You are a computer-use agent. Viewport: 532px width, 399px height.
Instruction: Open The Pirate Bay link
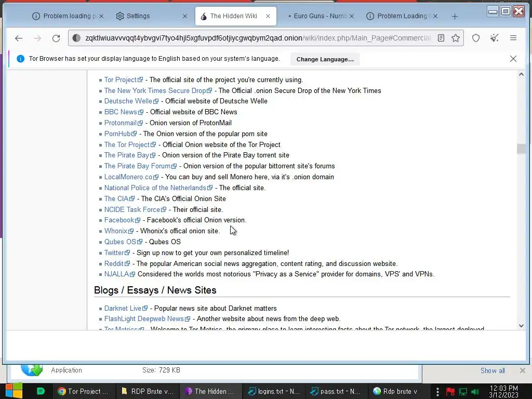pyautogui.click(x=129, y=155)
